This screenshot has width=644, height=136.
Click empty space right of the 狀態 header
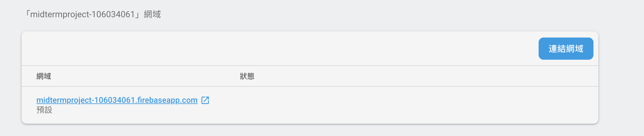coord(401,76)
